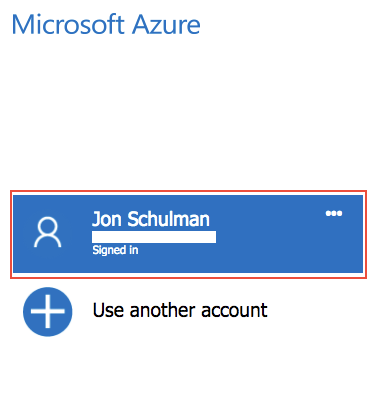Select the Azure brand title text
Screen dimensions: 387x419
(x=106, y=25)
